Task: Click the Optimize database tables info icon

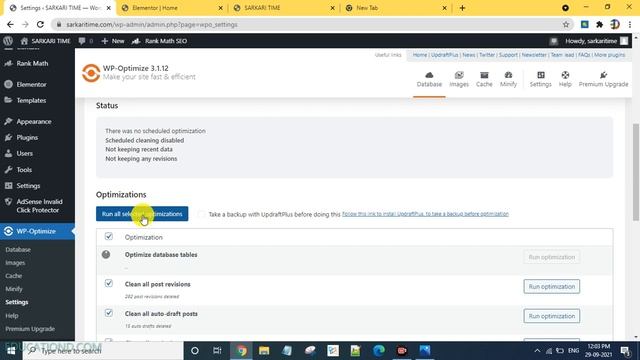Action: [x=106, y=255]
